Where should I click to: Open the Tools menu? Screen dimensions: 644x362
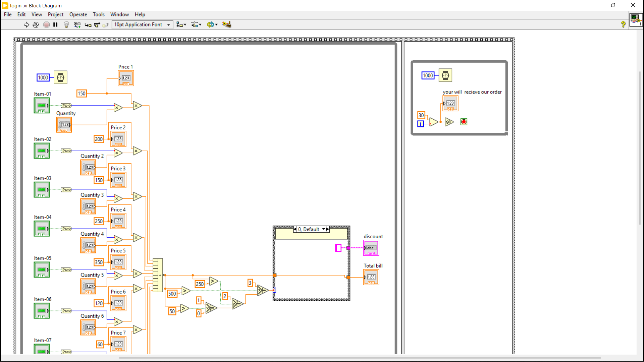click(x=99, y=14)
